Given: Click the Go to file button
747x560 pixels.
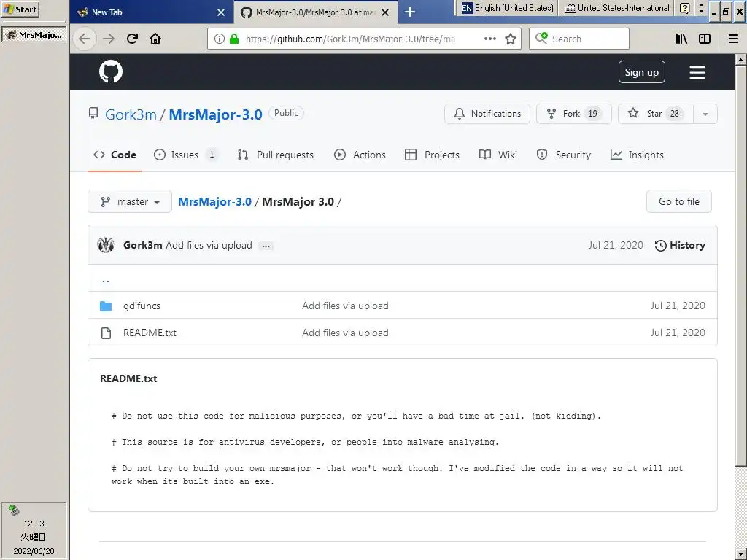Looking at the screenshot, I should point(679,201).
